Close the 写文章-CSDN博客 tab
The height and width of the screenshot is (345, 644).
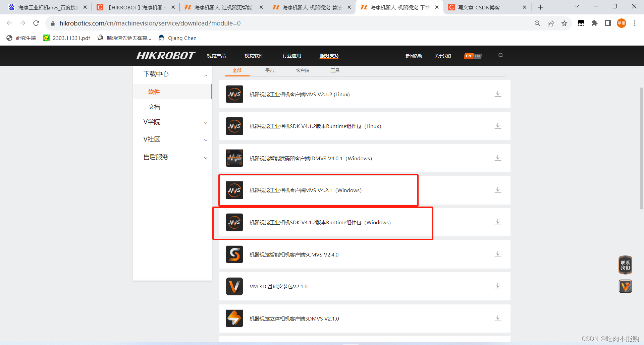click(524, 7)
